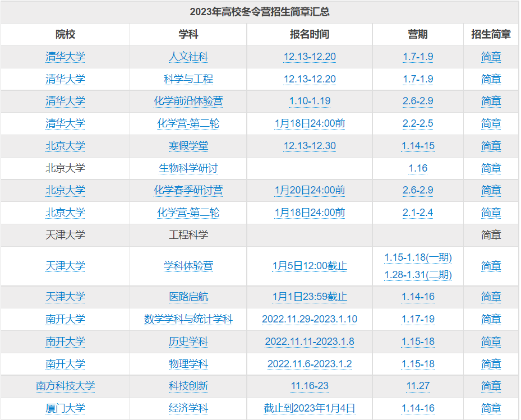Open 简章 link in 数学学科与统计学科 row

click(x=491, y=319)
